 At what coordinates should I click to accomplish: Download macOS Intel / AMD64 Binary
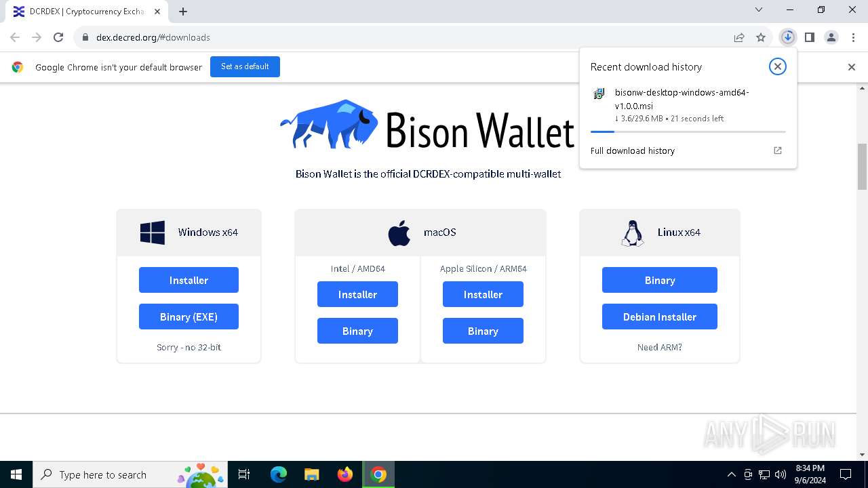(x=357, y=331)
